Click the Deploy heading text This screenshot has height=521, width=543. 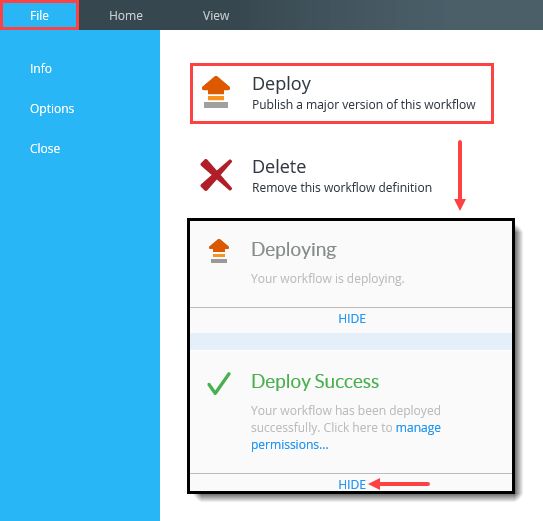point(282,84)
